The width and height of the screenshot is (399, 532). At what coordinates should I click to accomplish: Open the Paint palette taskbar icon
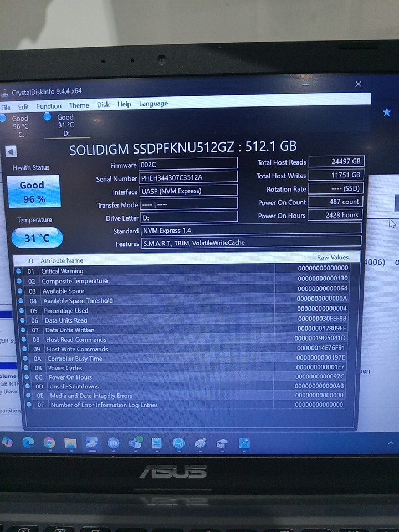pos(200,443)
